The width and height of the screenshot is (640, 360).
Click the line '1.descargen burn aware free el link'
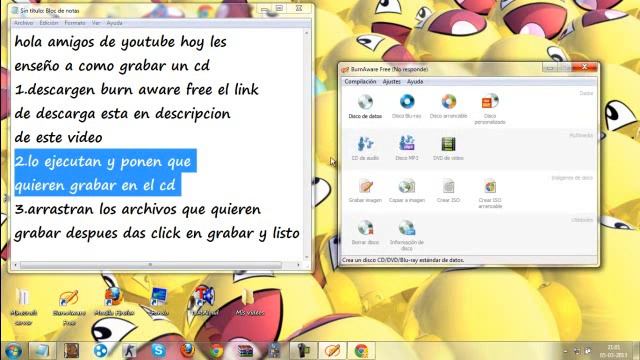point(136,89)
